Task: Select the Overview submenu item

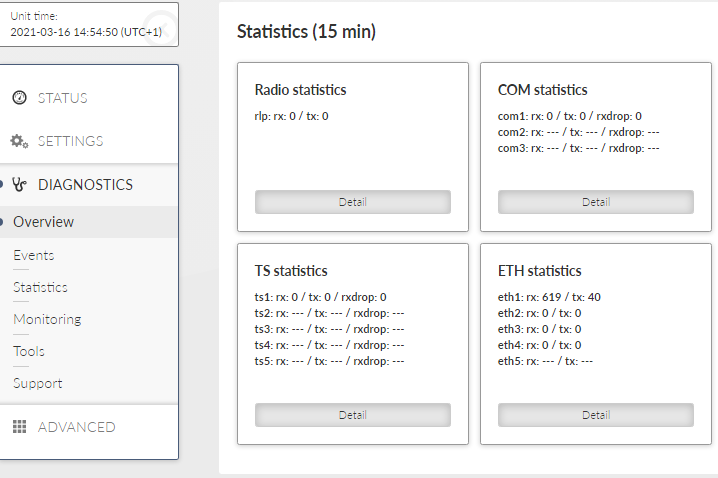Action: pos(89,222)
